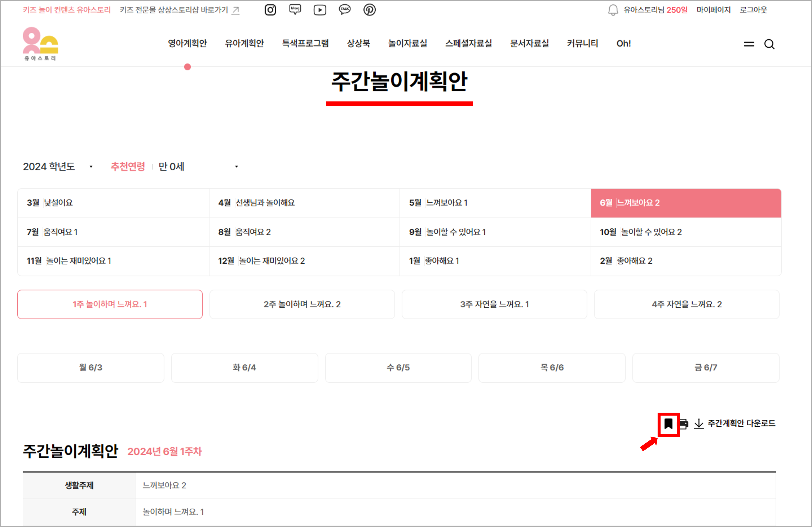Select 2월 좋아해요 2

(x=686, y=261)
